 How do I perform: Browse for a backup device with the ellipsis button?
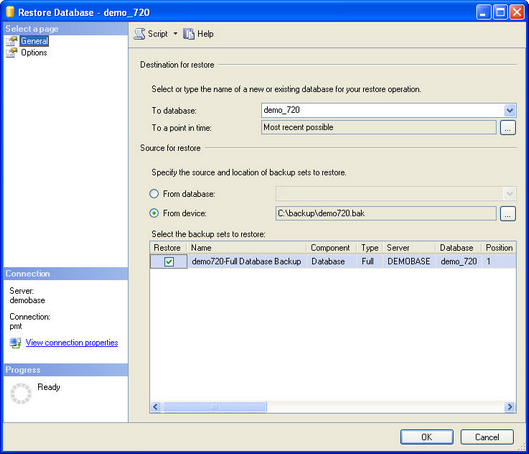[x=508, y=214]
